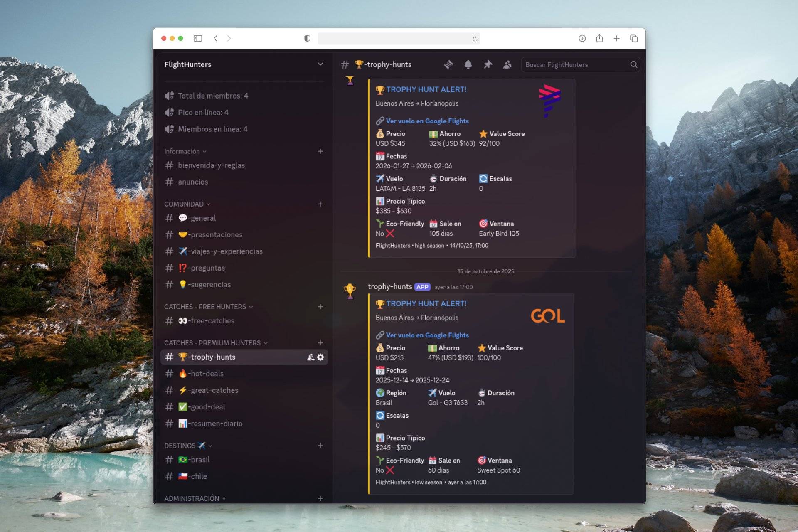
Task: Open Safari downloads icon
Action: [582, 38]
